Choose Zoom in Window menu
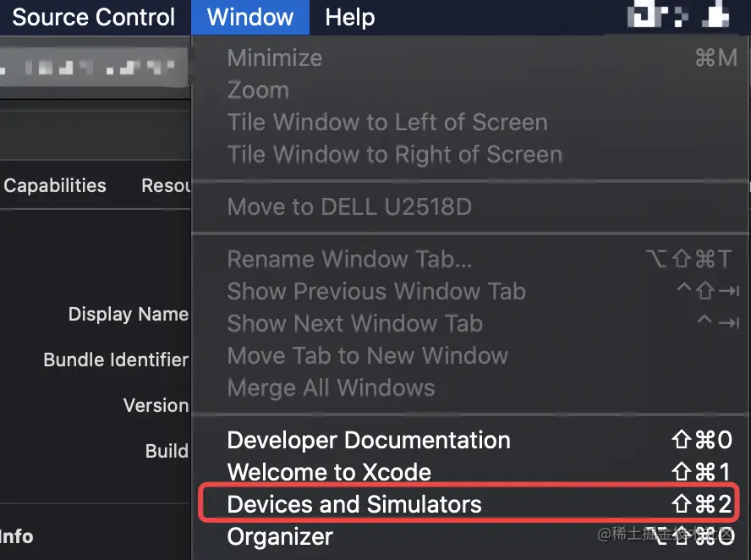This screenshot has height=560, width=751. [x=471, y=90]
